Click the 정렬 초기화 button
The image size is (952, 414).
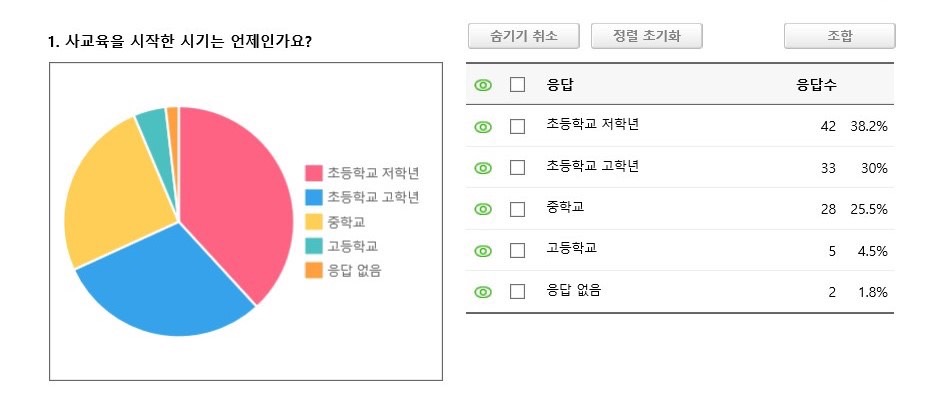tap(647, 36)
